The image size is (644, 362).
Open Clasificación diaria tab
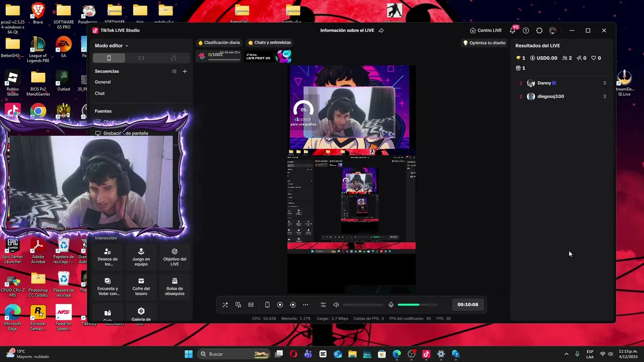(x=219, y=43)
